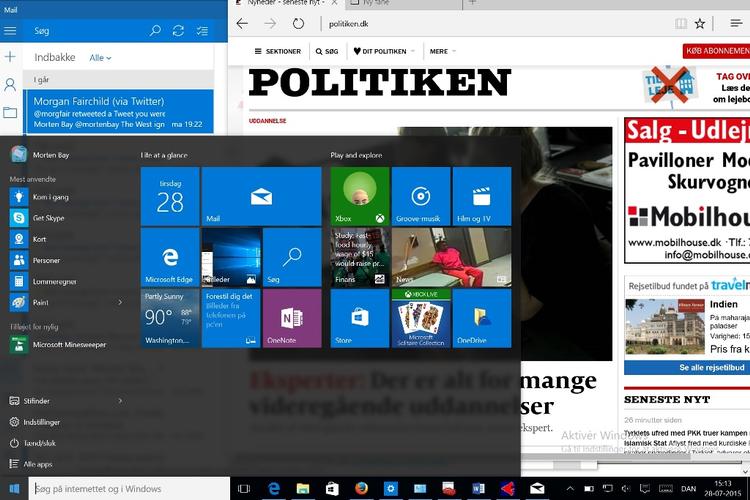Expand the Alle filter dropdown in Indbakke
The width and height of the screenshot is (750, 500).
coord(100,58)
